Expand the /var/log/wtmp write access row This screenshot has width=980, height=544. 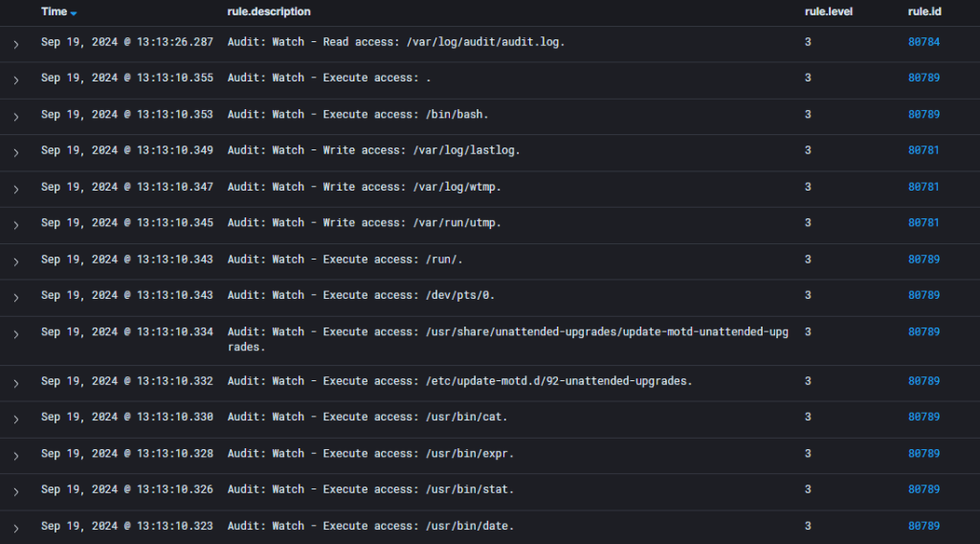coord(15,188)
